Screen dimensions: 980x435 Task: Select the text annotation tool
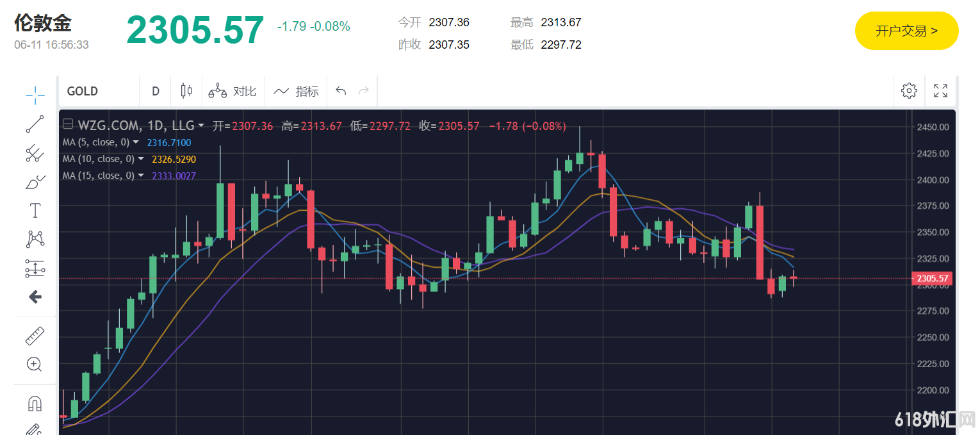[35, 211]
